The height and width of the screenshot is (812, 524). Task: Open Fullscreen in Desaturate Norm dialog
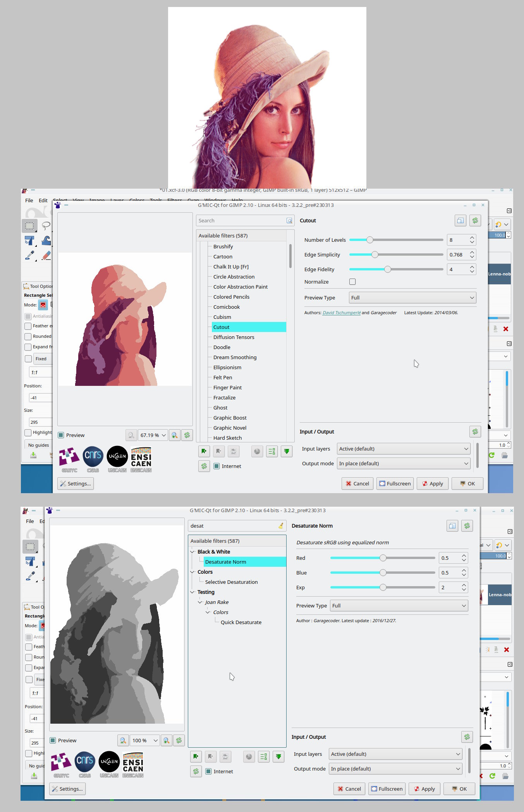click(387, 789)
